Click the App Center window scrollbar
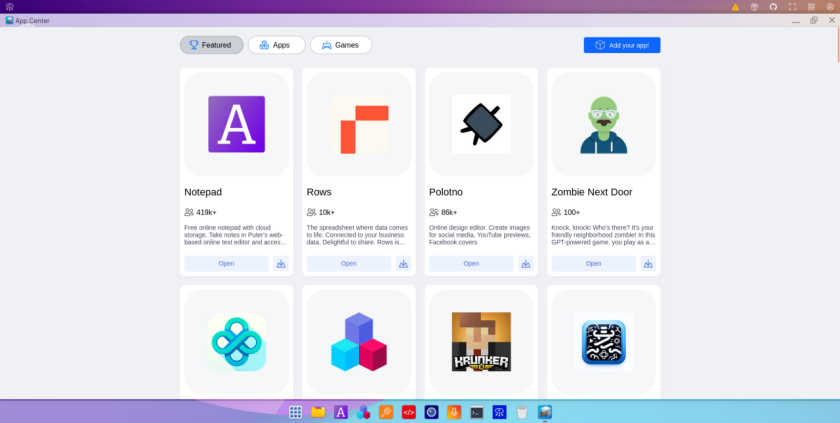 click(838, 45)
